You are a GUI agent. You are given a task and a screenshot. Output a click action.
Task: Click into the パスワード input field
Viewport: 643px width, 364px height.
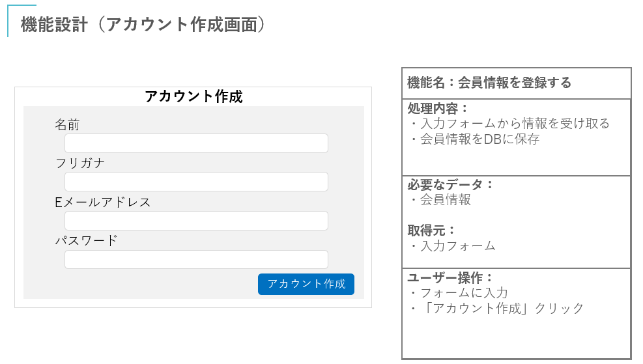tap(195, 259)
